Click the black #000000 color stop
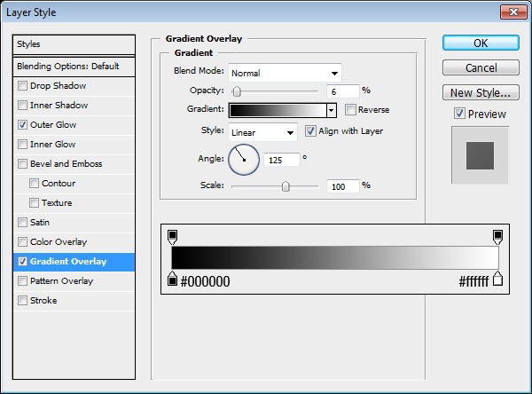532x394 pixels. pos(172,279)
